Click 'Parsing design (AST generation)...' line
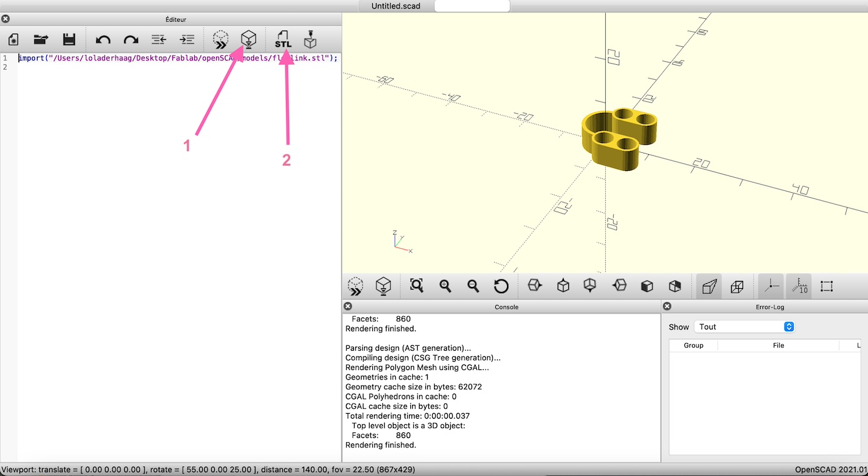This screenshot has height=476, width=868. (408, 348)
